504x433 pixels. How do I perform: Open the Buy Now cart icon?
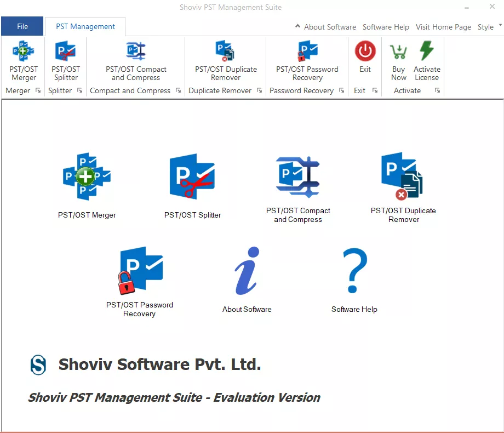pyautogui.click(x=399, y=52)
